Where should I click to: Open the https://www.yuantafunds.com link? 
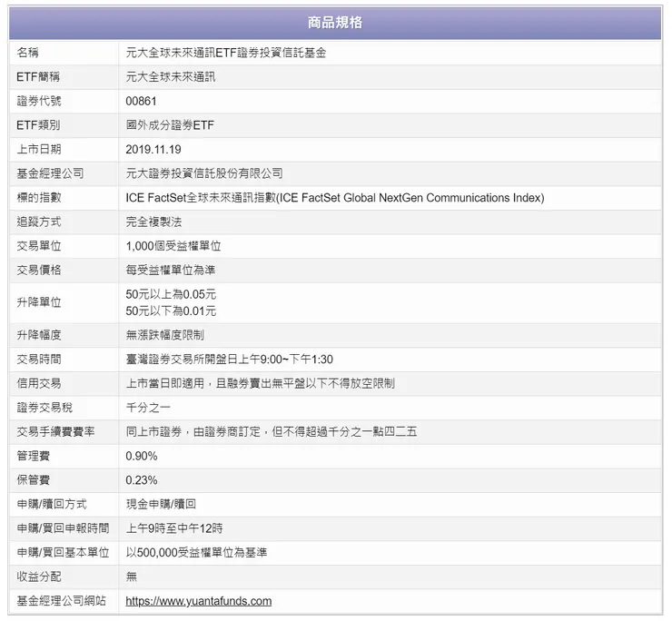(x=199, y=601)
